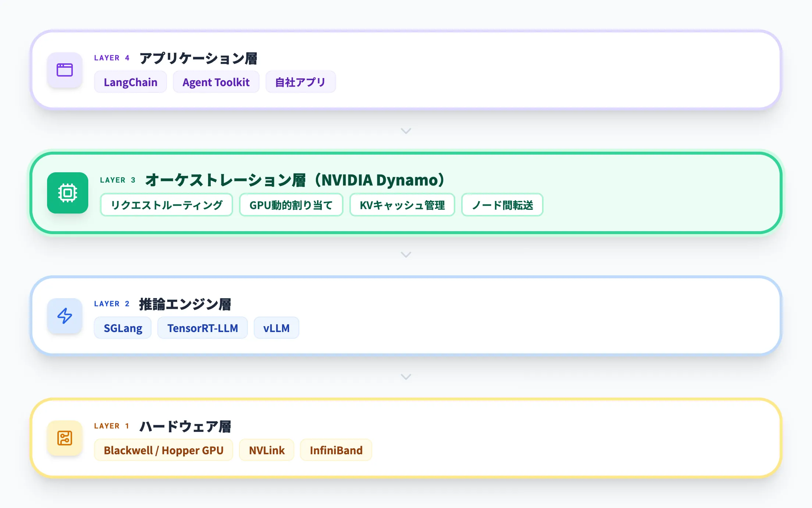812x508 pixels.
Task: Select the NVIDIA Dynamo chip icon
Action: [x=67, y=193]
